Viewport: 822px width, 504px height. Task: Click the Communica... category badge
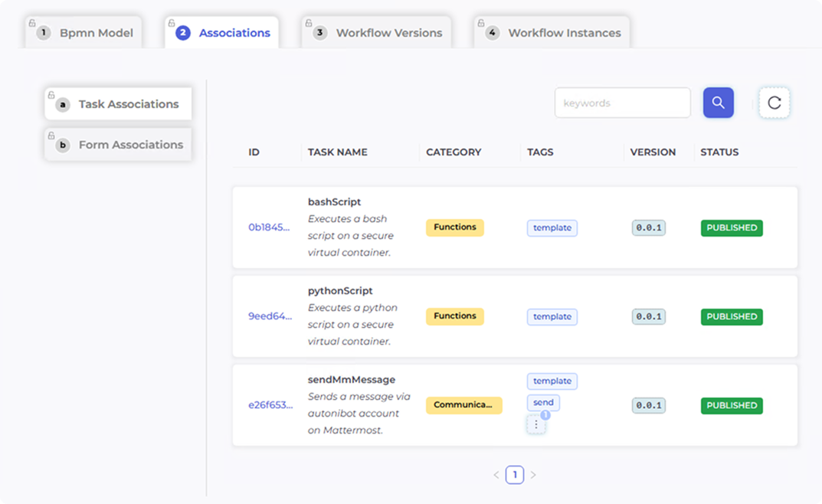(463, 405)
